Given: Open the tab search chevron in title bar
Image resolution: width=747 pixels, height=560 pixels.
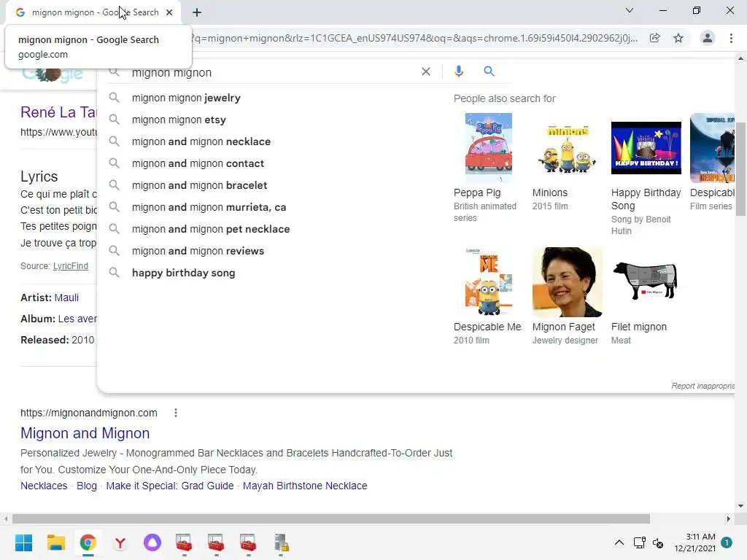Looking at the screenshot, I should 630,10.
